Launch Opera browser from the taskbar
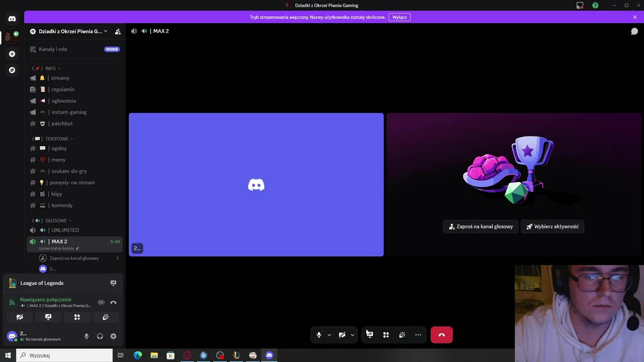644x362 pixels. (187, 355)
